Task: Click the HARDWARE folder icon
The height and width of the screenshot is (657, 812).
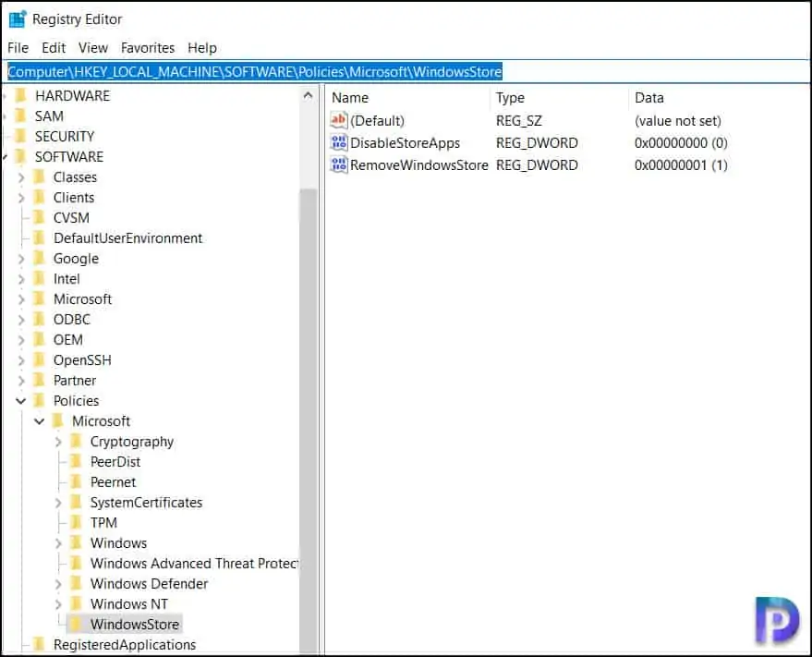Action: tap(20, 95)
